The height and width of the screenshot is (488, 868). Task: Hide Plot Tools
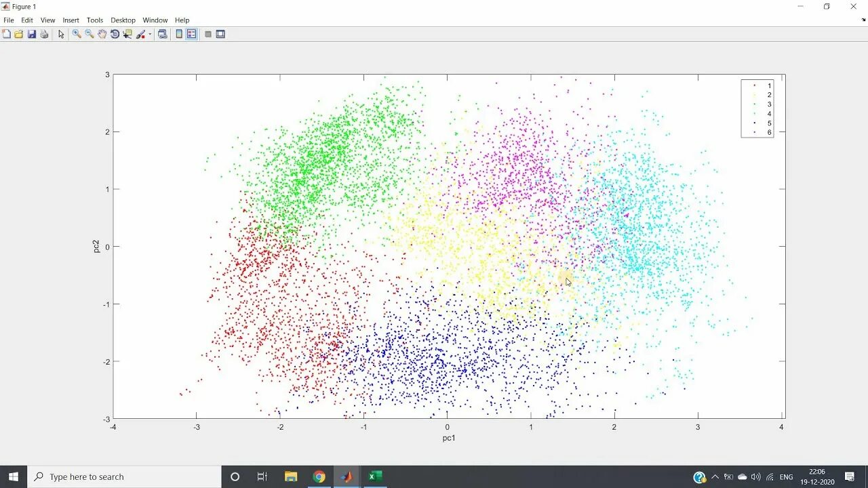click(208, 34)
